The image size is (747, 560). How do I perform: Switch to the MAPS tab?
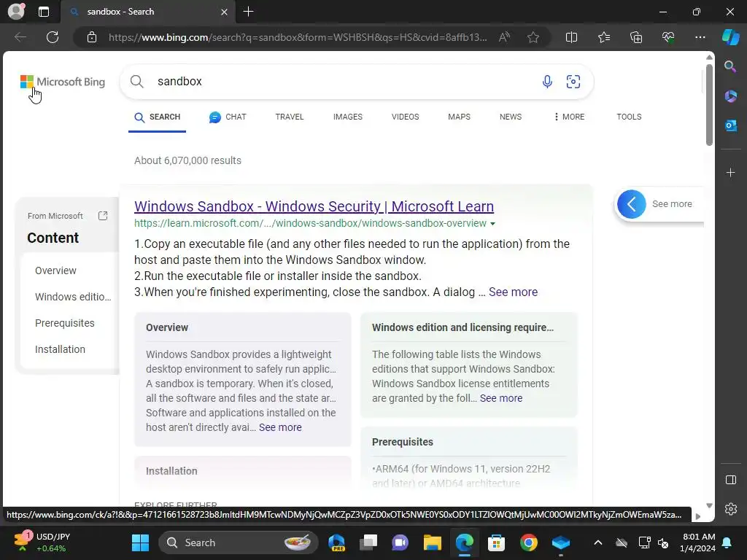[459, 117]
